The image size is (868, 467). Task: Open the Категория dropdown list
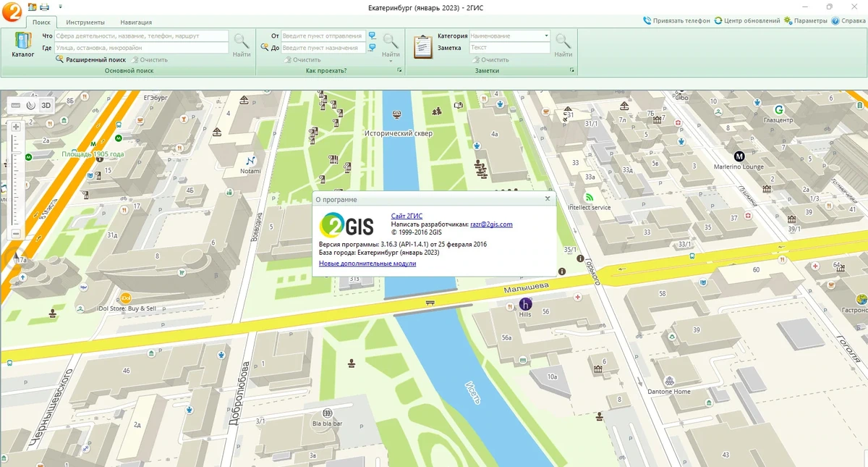pos(546,35)
